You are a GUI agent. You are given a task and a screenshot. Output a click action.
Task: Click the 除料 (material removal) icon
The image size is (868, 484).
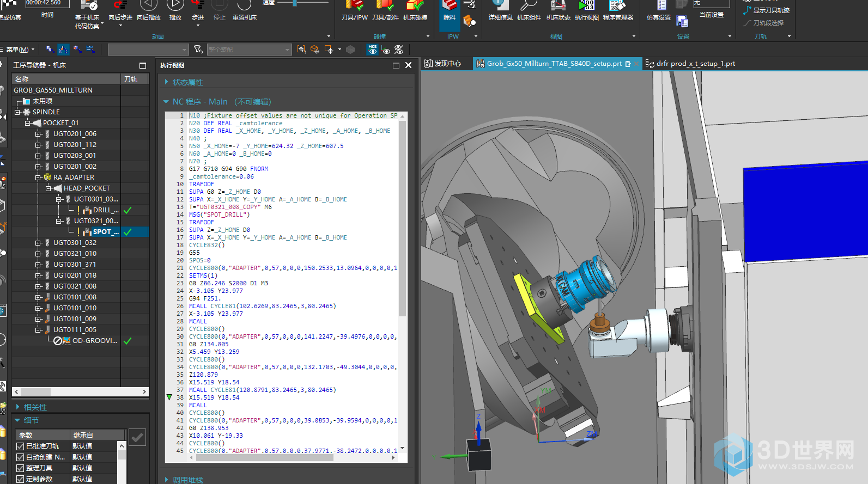click(450, 5)
